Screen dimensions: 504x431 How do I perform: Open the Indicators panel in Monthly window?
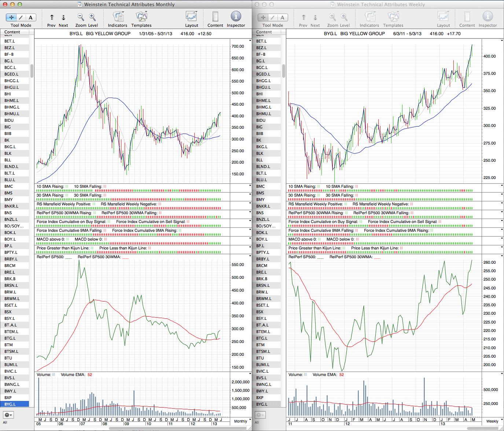coord(118,17)
